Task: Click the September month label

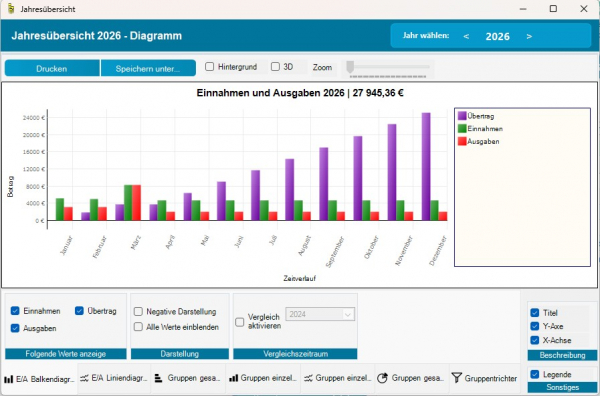Action: coord(335,252)
